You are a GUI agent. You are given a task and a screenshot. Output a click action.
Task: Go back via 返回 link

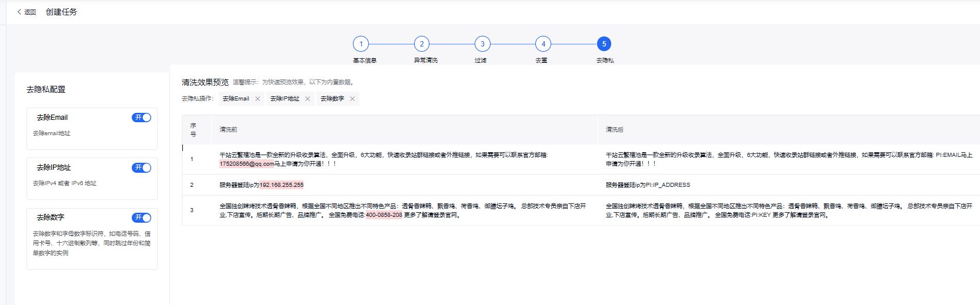pos(30,12)
